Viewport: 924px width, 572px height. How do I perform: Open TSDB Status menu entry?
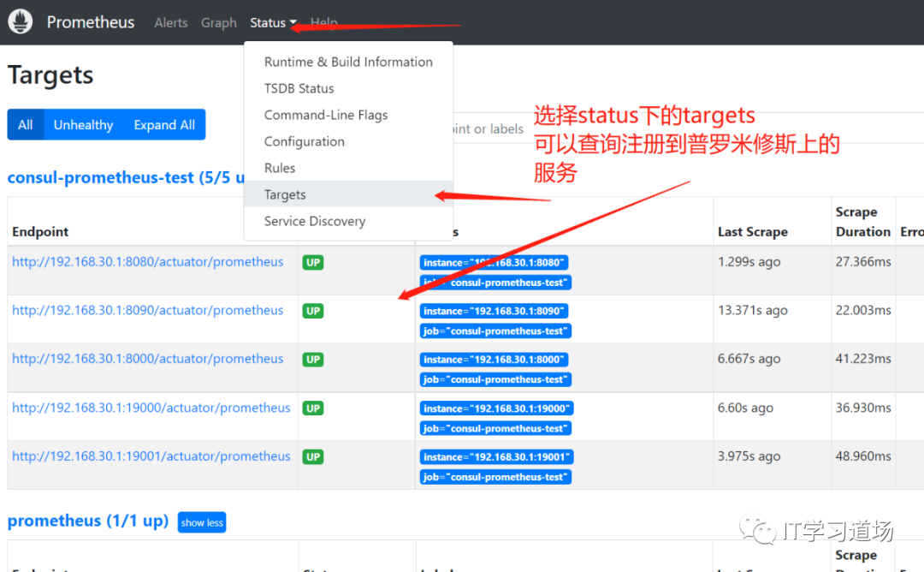click(348, 88)
